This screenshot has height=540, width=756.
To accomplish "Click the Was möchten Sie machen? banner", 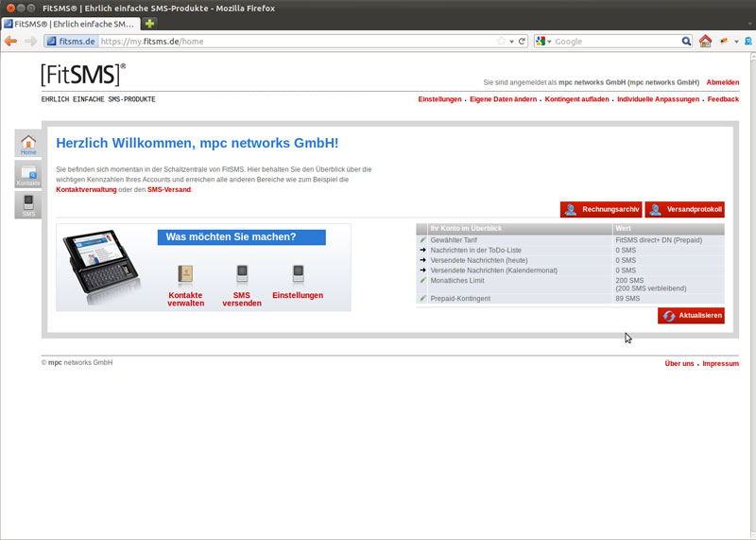I will (x=242, y=237).
